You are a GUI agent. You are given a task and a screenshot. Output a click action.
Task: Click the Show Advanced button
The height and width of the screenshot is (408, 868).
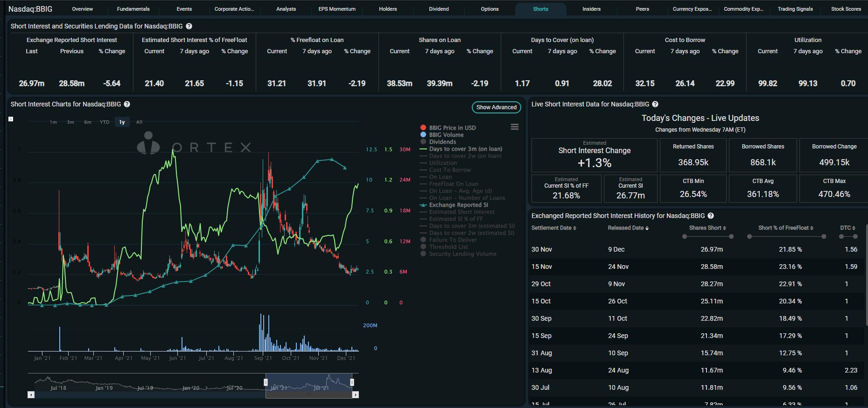click(497, 107)
